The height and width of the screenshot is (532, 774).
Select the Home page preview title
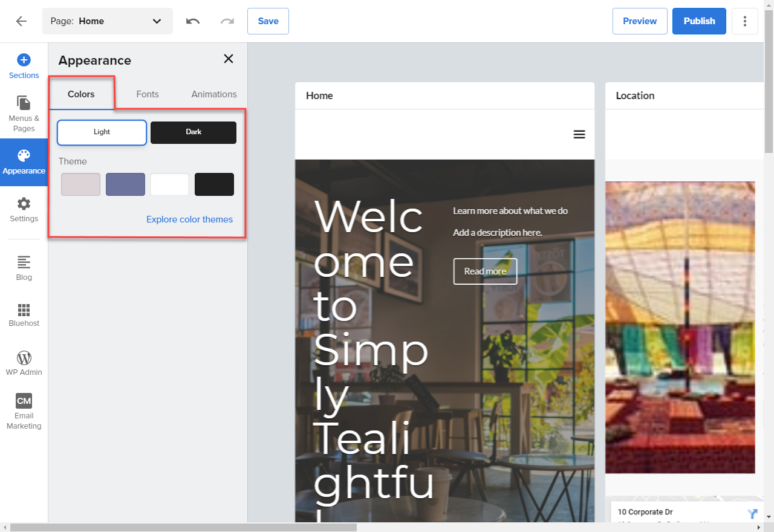click(319, 96)
